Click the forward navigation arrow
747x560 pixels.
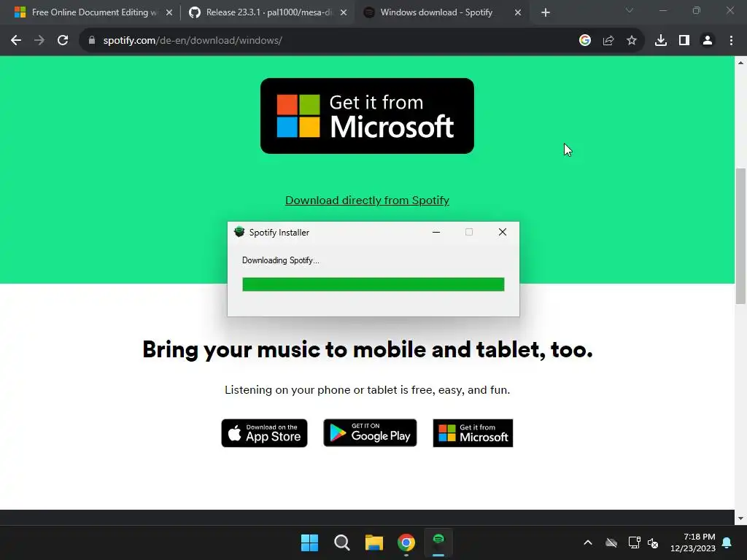39,41
